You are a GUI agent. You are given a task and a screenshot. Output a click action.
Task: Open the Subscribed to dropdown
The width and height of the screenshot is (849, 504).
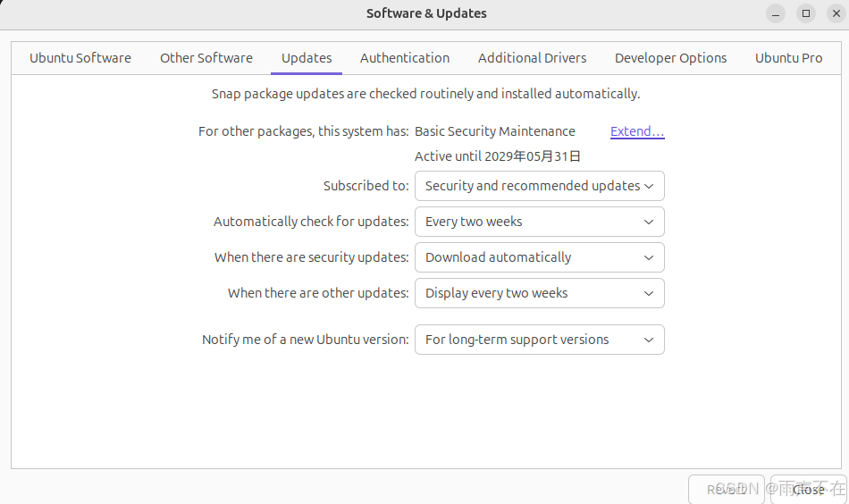539,186
